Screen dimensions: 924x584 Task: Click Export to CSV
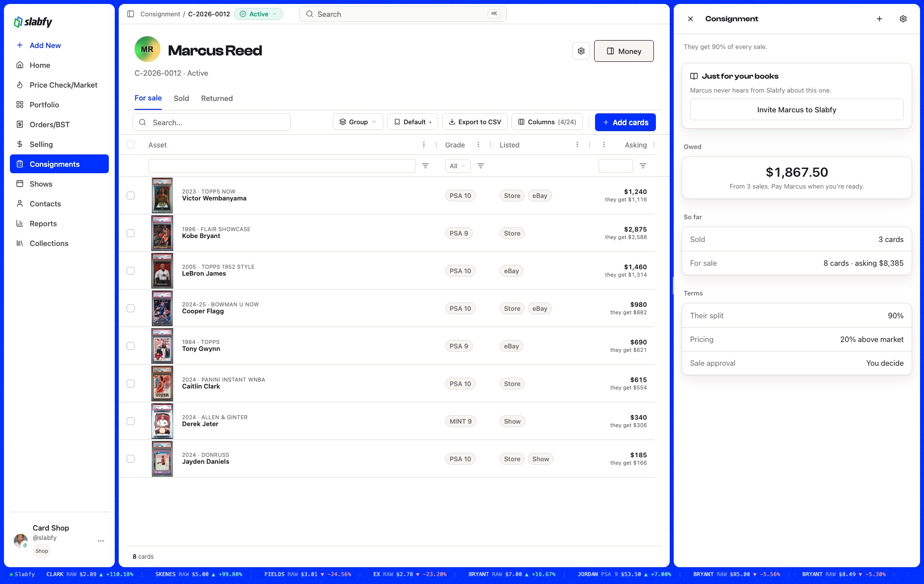point(475,122)
